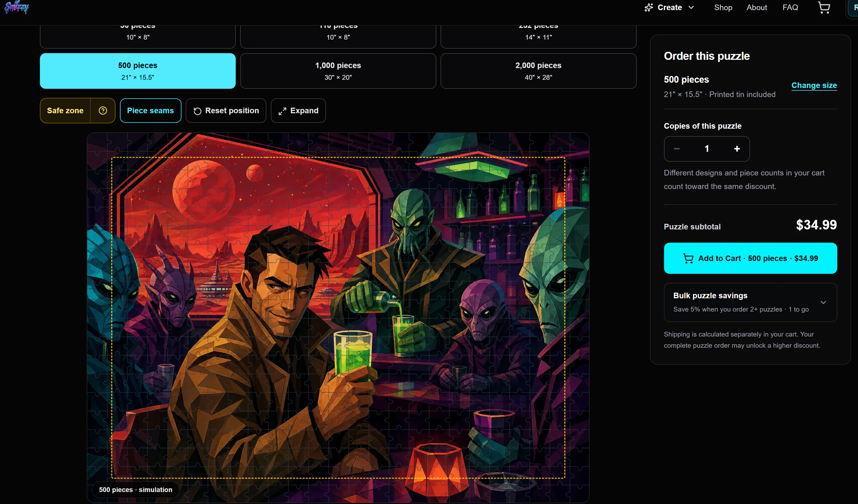Click the Change size link
Image resolution: width=858 pixels, height=504 pixels.
click(814, 85)
